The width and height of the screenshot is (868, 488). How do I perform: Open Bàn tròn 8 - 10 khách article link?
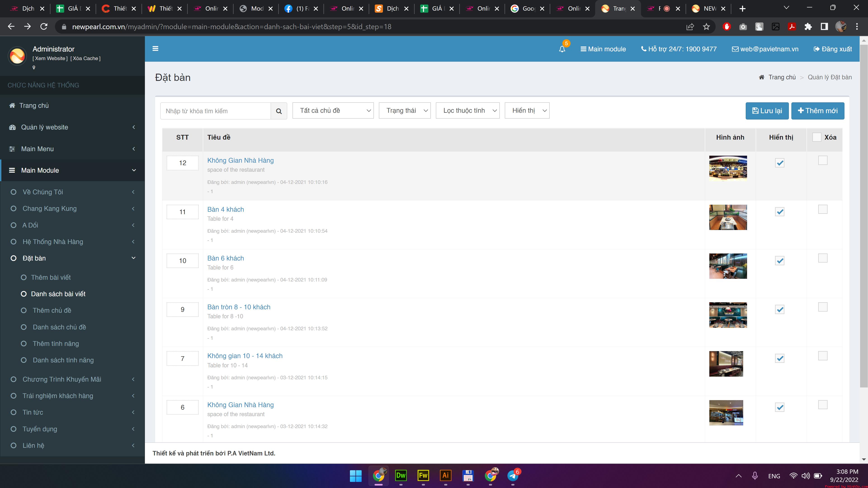coord(238,307)
